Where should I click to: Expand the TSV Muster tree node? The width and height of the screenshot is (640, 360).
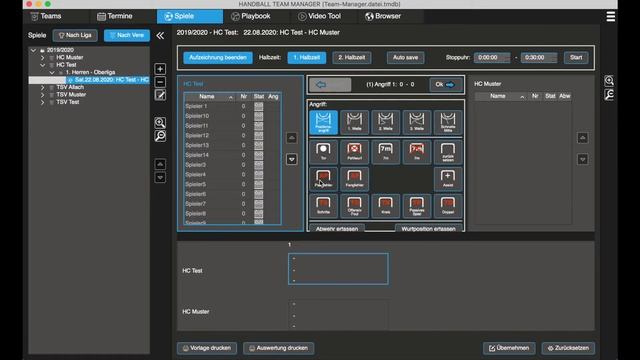[42, 95]
